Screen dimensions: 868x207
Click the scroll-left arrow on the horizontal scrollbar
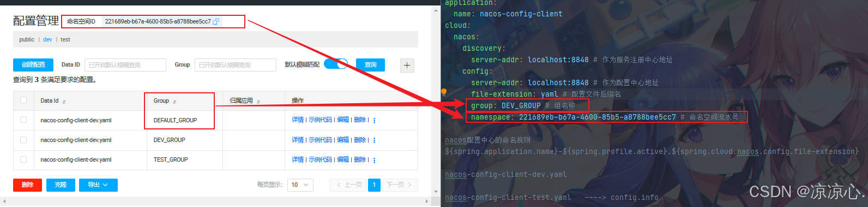click(x=4, y=202)
